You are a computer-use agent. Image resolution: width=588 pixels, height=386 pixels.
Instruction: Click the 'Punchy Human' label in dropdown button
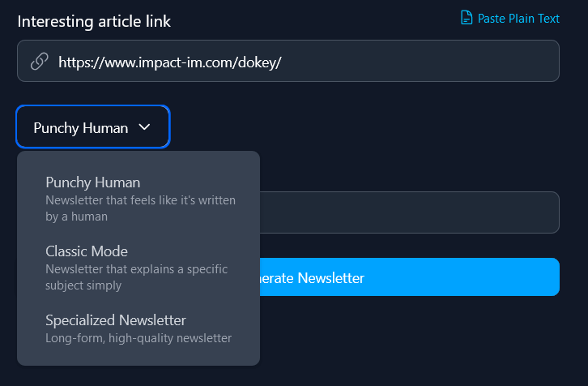(80, 128)
